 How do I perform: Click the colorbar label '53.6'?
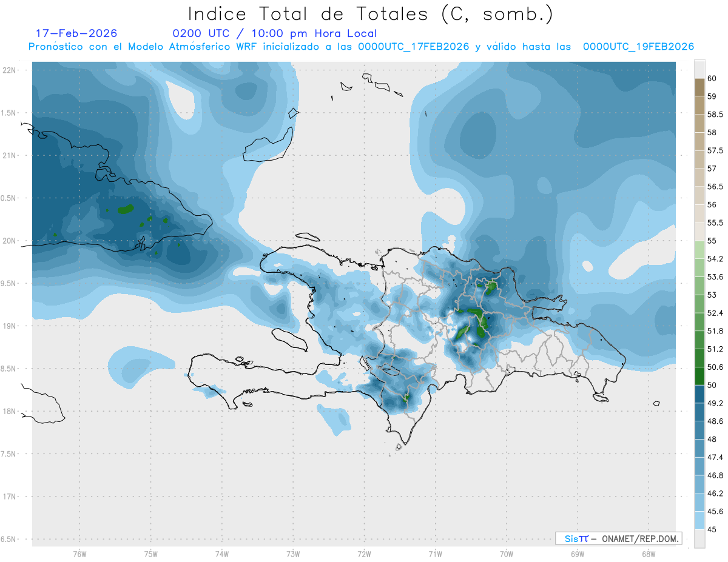715,276
